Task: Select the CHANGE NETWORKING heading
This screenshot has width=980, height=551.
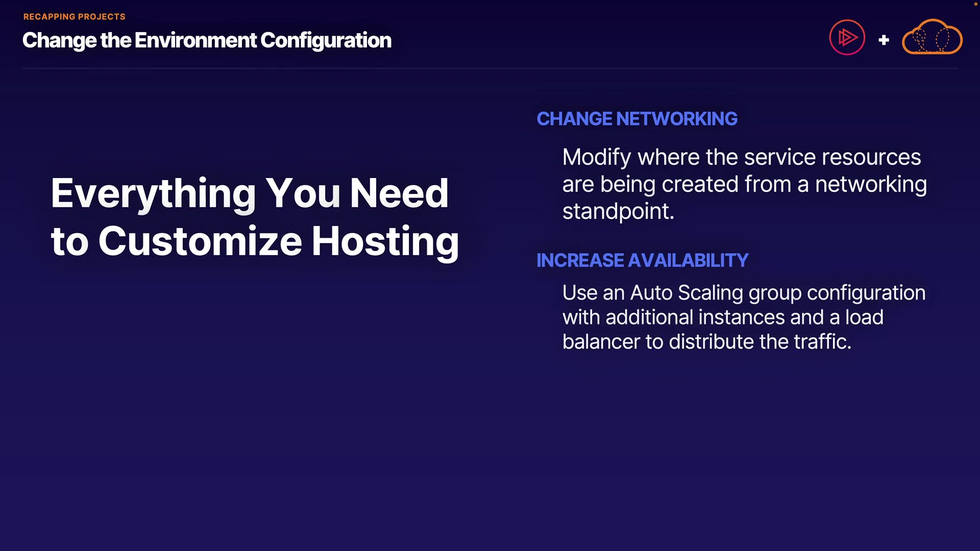Action: tap(636, 119)
